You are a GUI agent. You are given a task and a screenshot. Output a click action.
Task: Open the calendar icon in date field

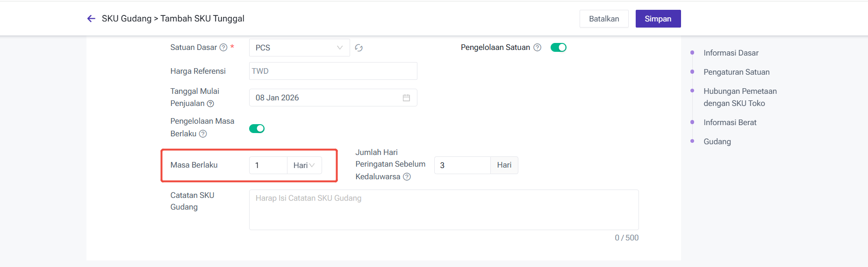(406, 98)
